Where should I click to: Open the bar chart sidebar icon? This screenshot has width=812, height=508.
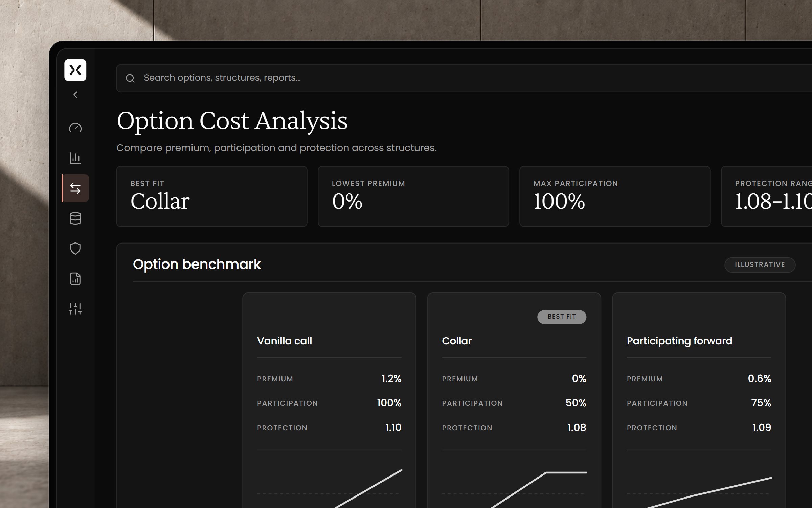75,158
